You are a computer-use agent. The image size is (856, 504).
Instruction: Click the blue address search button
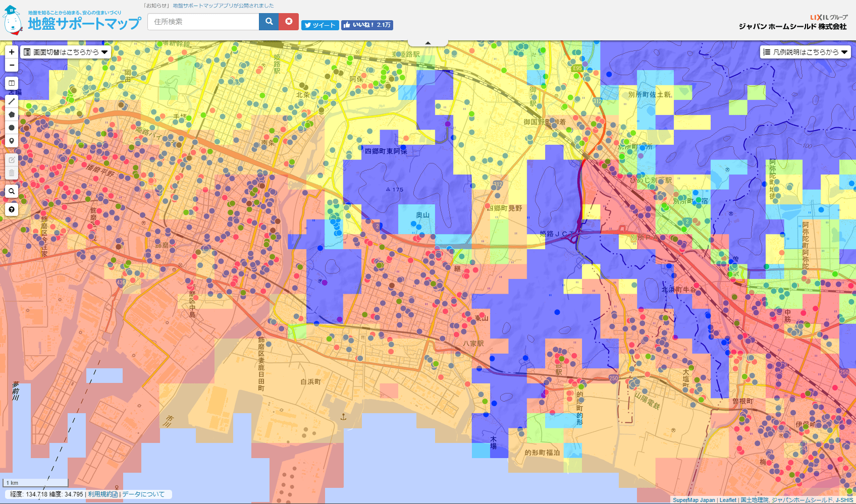click(x=269, y=22)
